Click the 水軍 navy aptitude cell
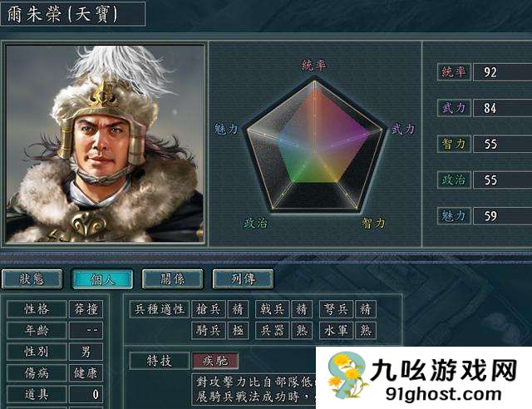The height and width of the screenshot is (409, 532). pyautogui.click(x=336, y=330)
